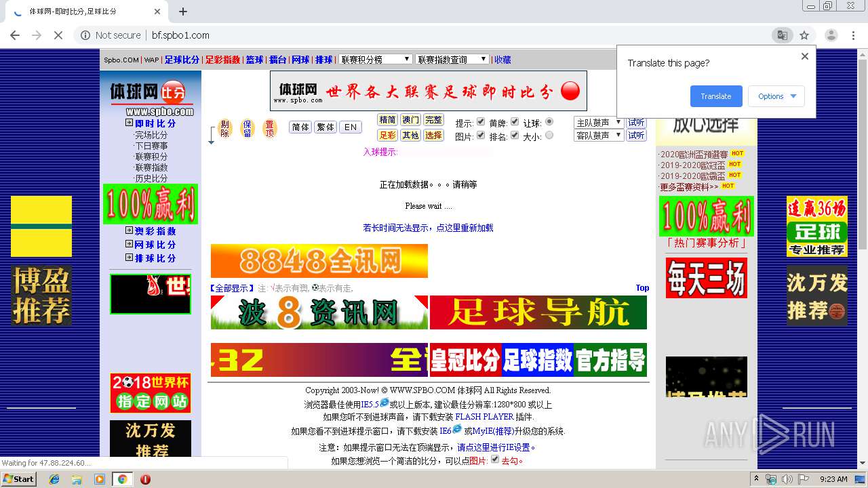Open the 联赛积分榜 dropdown
Viewport: 868px width, 488px height.
point(376,59)
